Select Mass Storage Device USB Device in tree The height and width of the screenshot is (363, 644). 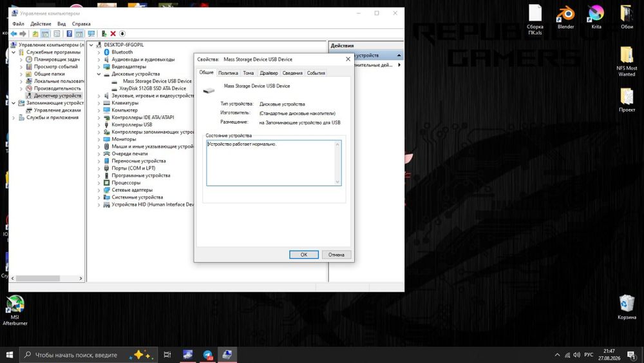[157, 81]
